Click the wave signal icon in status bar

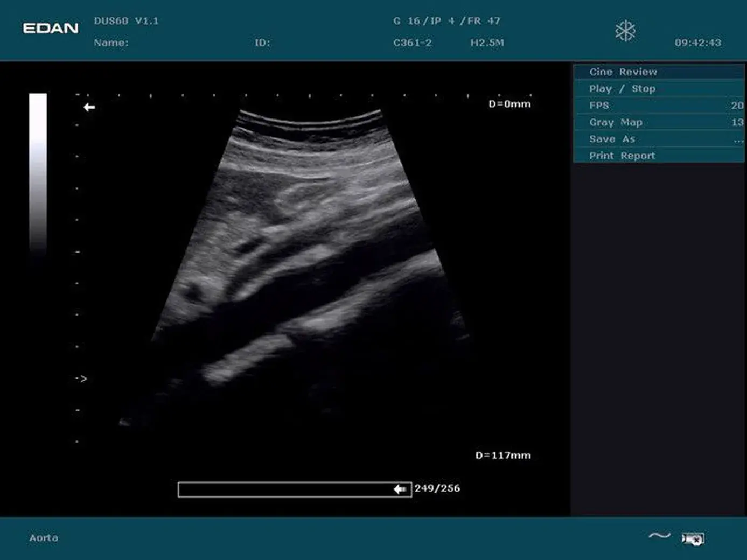tap(659, 535)
